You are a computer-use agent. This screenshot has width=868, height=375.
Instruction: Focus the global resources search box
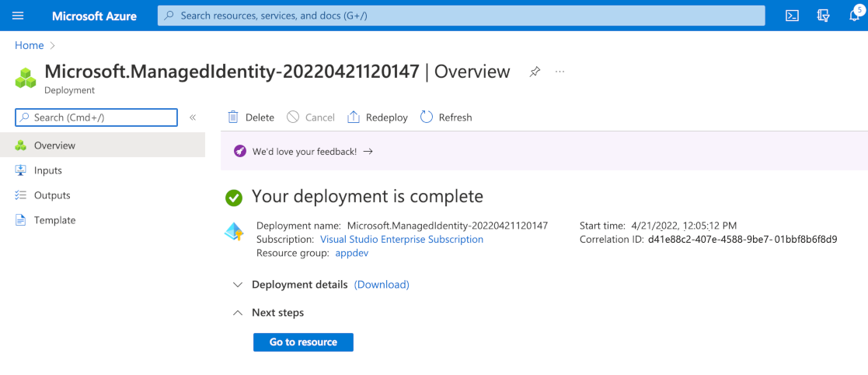tap(461, 16)
